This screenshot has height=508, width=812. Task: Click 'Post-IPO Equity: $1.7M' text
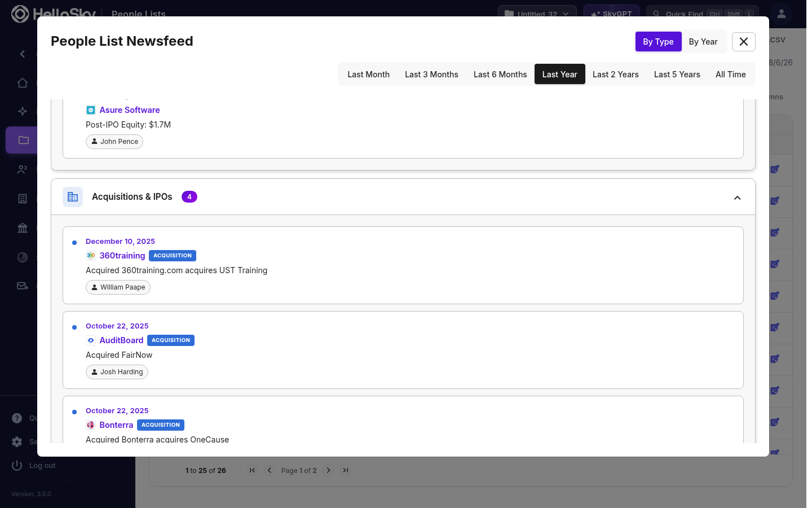(x=128, y=125)
